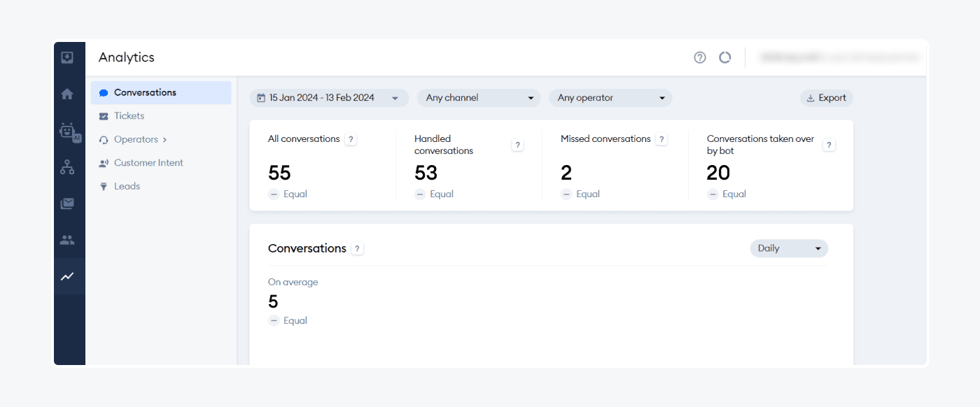
Task: Open Customer Intent analytics
Action: [x=148, y=163]
